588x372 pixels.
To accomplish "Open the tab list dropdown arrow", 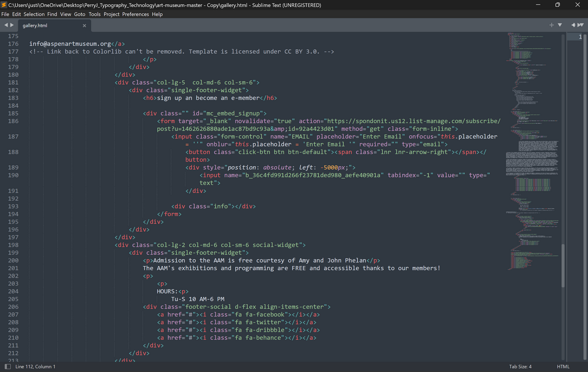I will 560,25.
